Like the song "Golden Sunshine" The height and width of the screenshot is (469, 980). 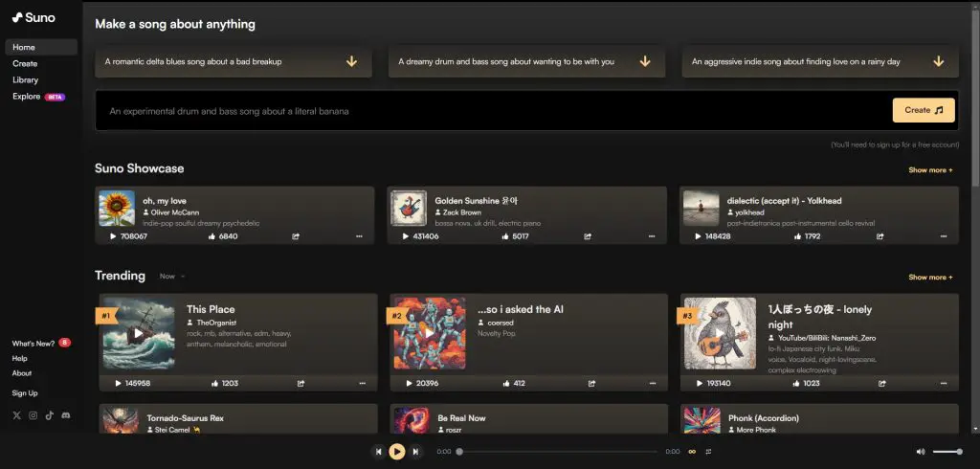pyautogui.click(x=504, y=235)
